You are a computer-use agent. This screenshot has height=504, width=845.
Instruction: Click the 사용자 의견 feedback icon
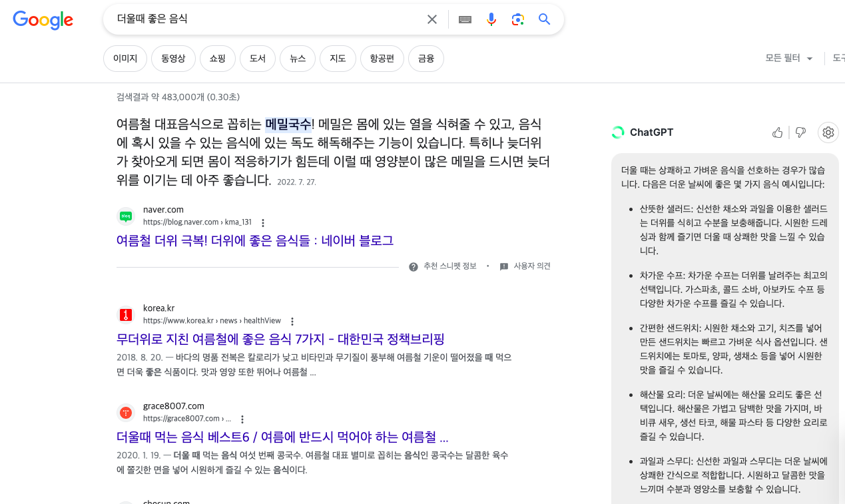[504, 266]
